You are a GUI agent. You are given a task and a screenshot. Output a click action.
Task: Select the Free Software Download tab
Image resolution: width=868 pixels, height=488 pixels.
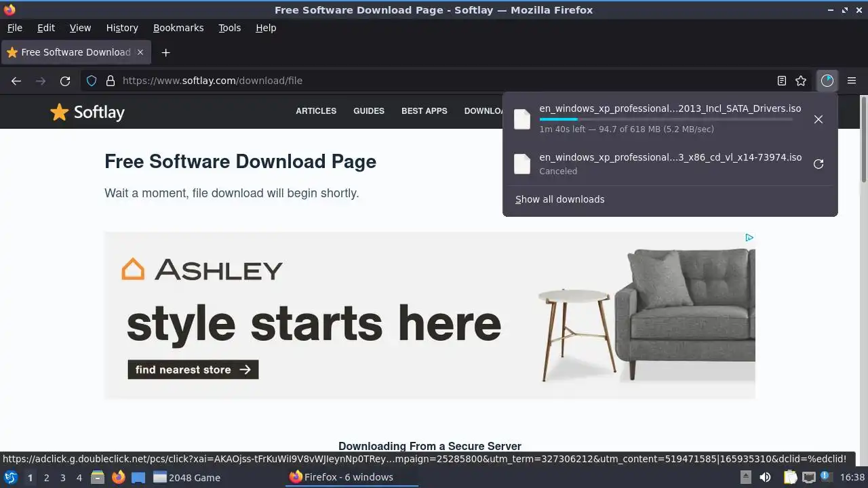pyautogui.click(x=75, y=52)
